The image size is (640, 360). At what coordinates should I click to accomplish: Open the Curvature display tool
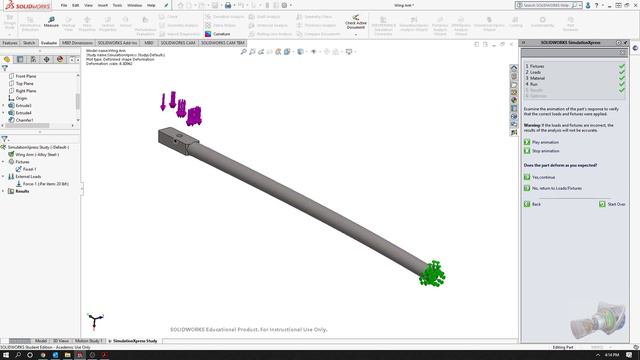(x=218, y=34)
